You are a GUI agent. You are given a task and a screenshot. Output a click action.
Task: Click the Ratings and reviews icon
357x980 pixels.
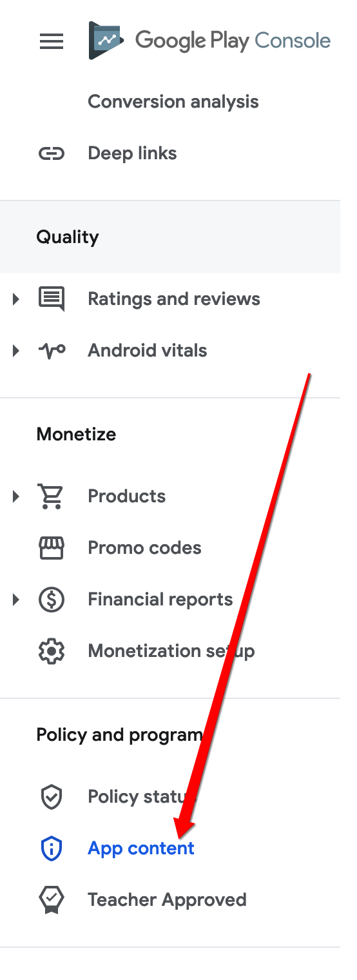(x=52, y=299)
